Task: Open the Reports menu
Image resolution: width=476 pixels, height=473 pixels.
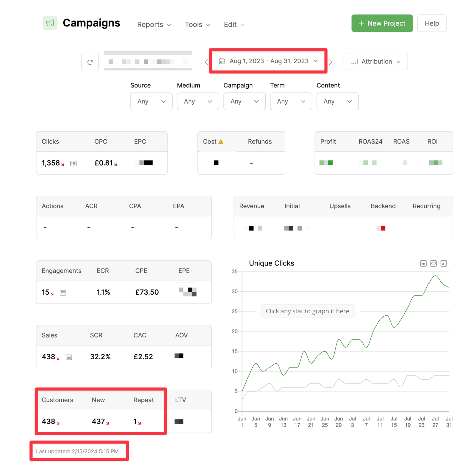Action: click(154, 25)
